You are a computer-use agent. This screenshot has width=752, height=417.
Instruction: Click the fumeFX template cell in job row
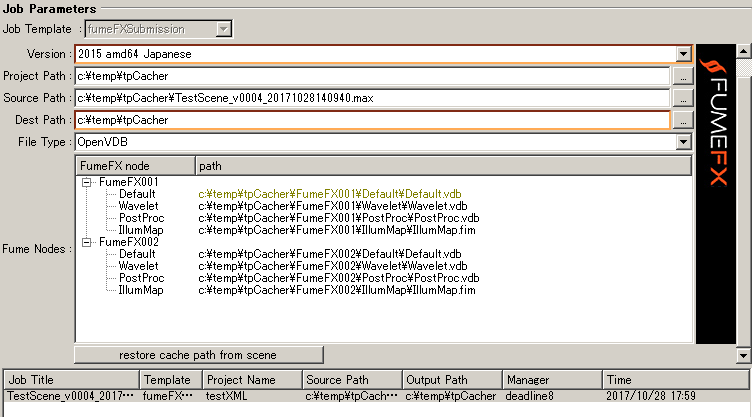tap(167, 396)
